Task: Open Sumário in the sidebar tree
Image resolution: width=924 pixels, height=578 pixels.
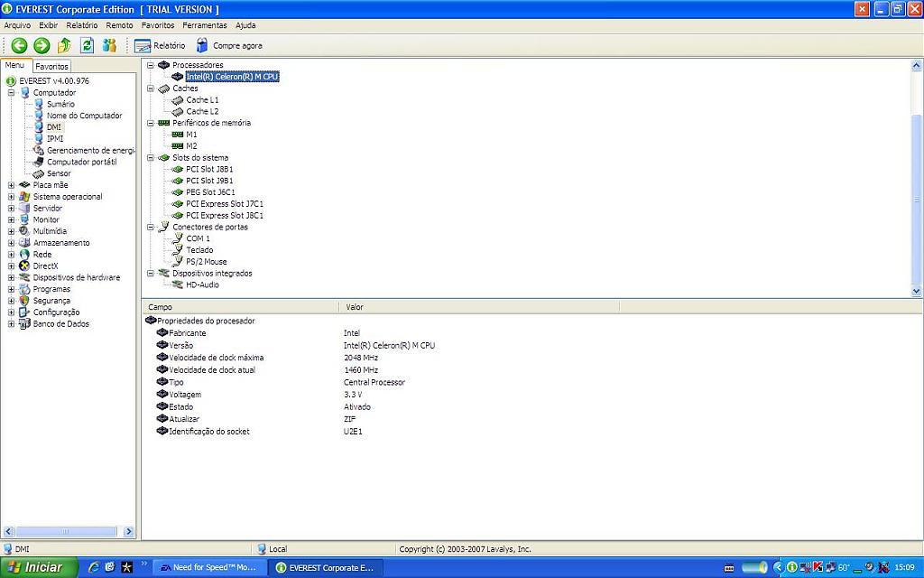Action: pyautogui.click(x=60, y=104)
